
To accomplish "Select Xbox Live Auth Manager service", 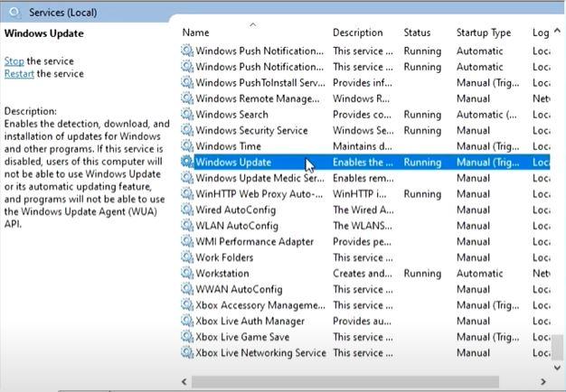I will tap(365, 321).
